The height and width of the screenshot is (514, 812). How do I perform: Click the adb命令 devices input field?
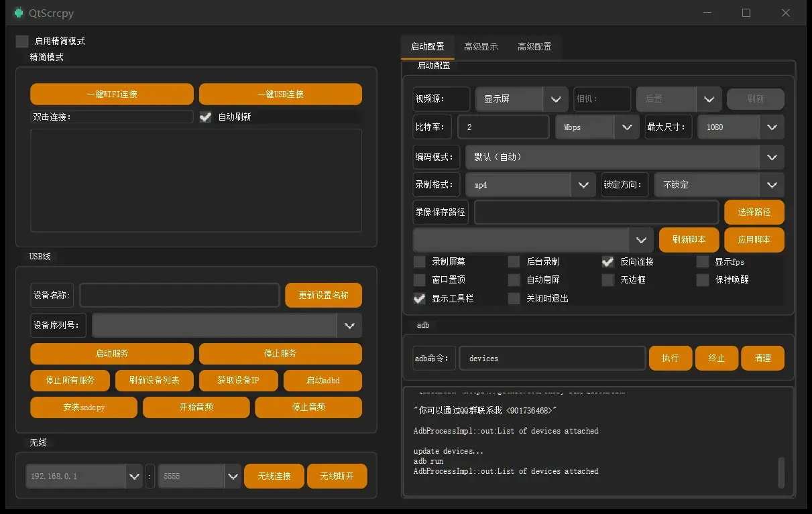(552, 359)
